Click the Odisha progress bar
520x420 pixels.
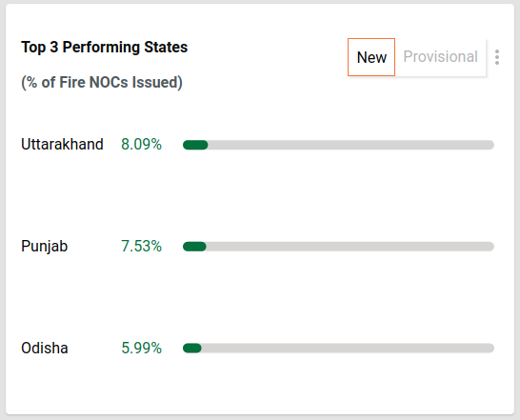pyautogui.click(x=338, y=348)
